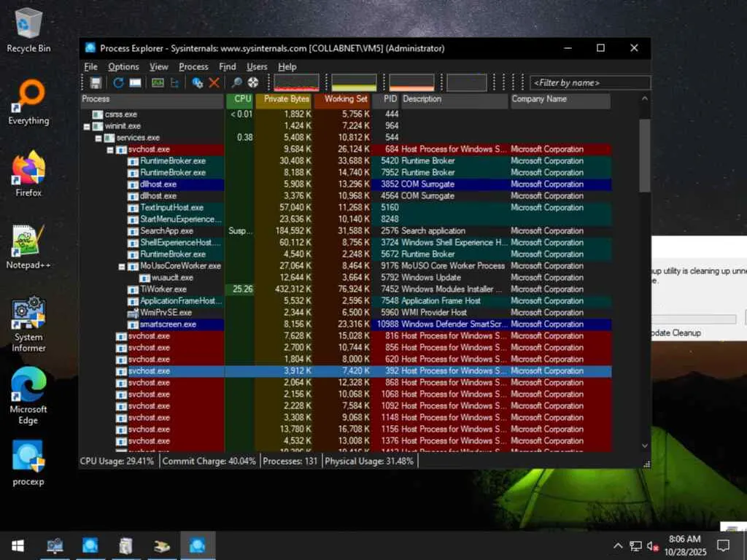The image size is (747, 560).
Task: Sort by the Private Bytes column header
Action: [x=285, y=99]
